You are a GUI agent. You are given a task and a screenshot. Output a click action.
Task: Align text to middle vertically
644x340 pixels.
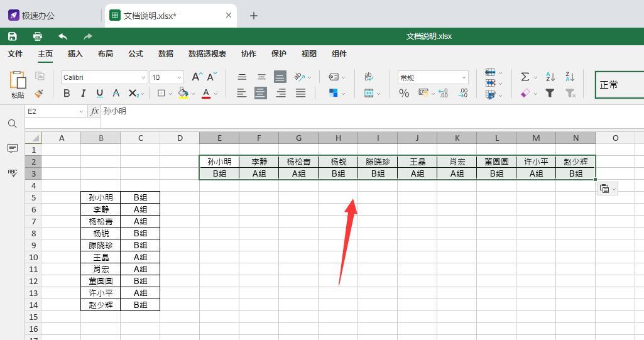[x=261, y=77]
